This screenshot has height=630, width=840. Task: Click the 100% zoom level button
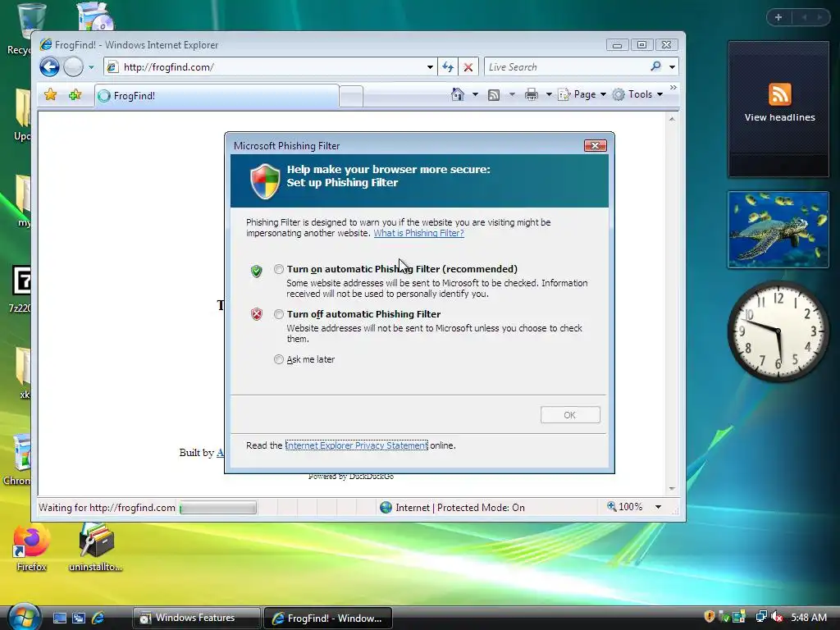coord(624,507)
